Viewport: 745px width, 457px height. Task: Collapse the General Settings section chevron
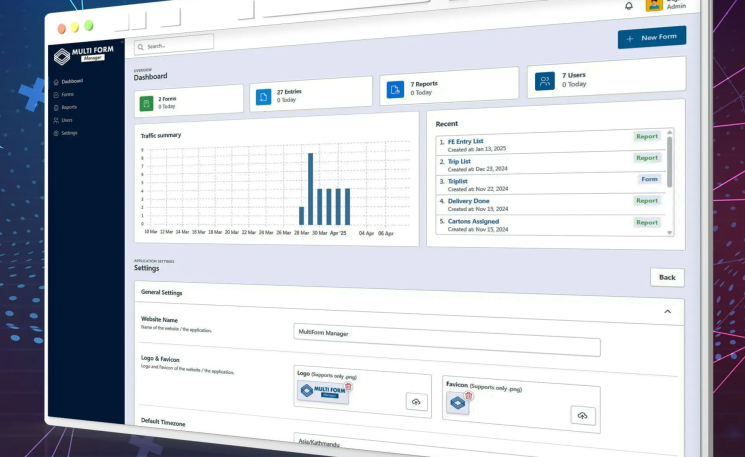pos(667,312)
